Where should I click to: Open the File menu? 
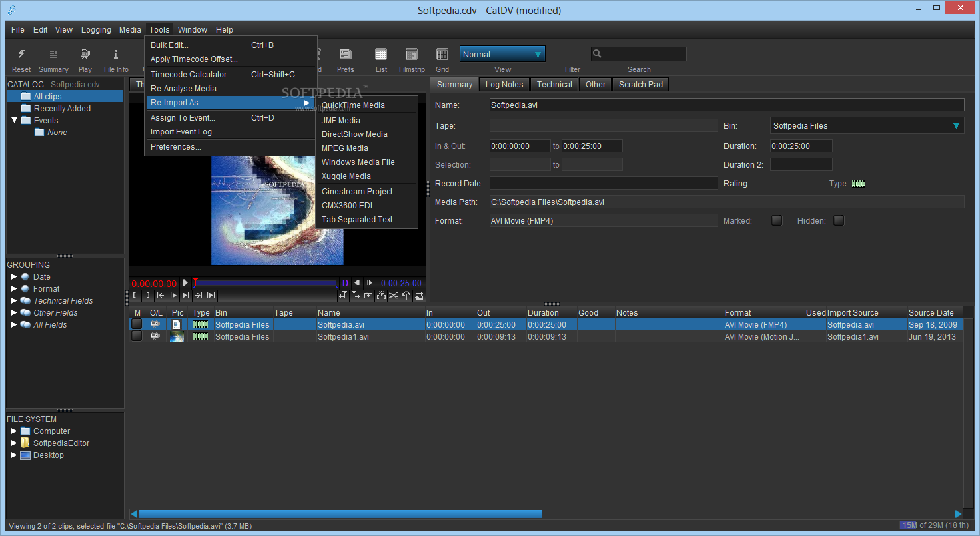(18, 29)
